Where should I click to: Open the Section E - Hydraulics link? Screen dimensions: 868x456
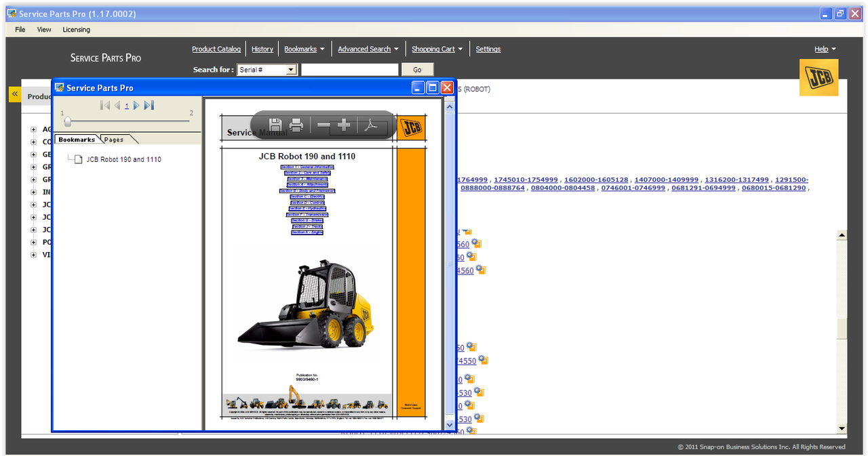[x=307, y=209]
